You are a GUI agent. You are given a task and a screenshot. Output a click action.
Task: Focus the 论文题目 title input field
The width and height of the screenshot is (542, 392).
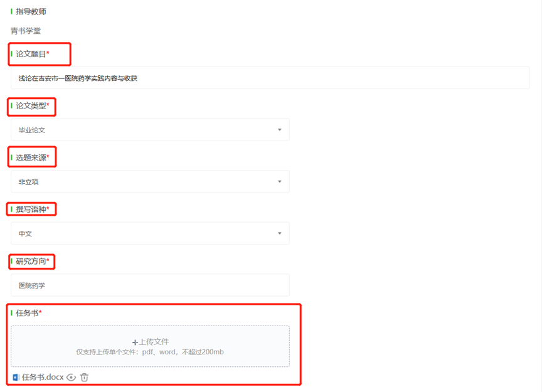[270, 78]
